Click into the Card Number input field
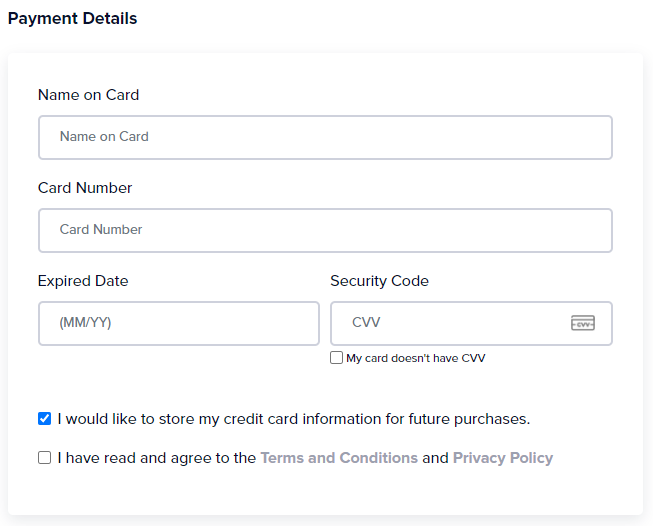653x526 pixels. coord(325,230)
